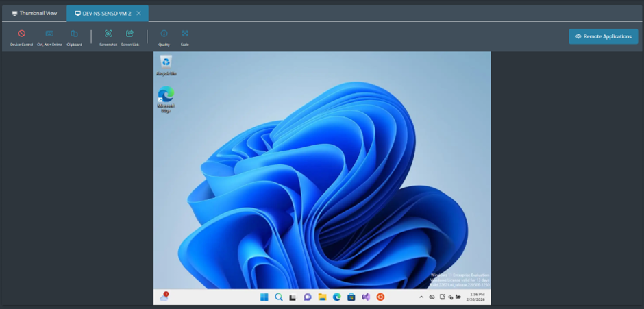
Task: Open the Clipboard tool
Action: coord(75,38)
